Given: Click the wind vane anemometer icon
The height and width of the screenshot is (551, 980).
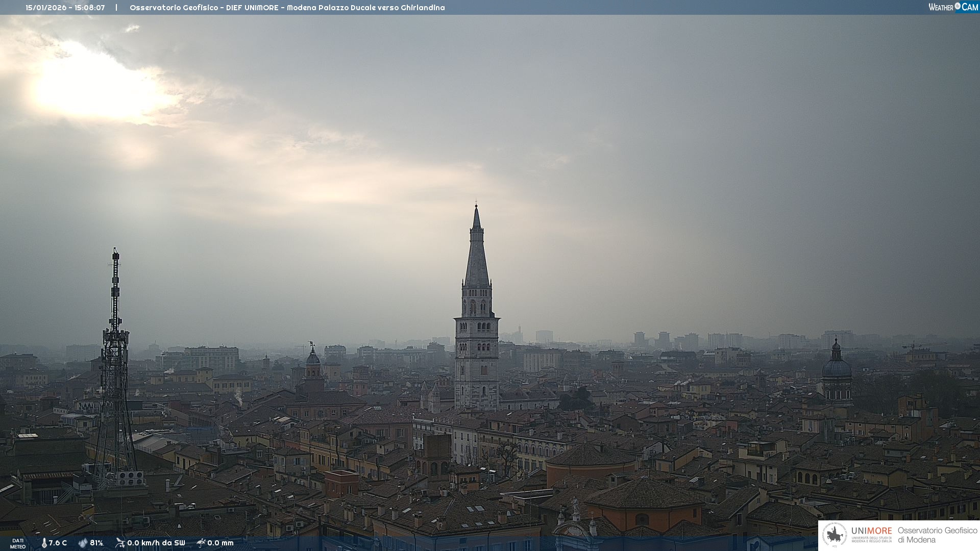Looking at the screenshot, I should [120, 543].
